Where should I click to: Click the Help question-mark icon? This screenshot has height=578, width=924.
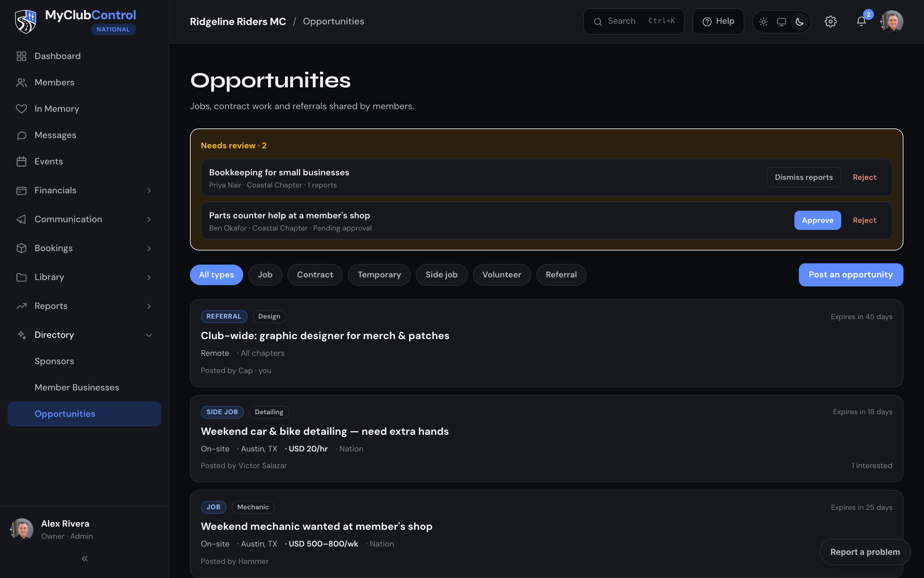click(707, 22)
